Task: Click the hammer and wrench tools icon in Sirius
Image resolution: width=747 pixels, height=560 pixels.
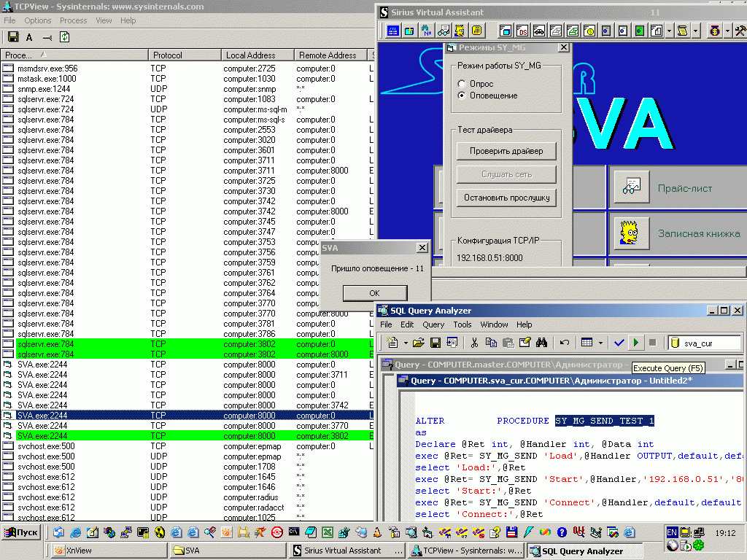Action: pos(740,31)
